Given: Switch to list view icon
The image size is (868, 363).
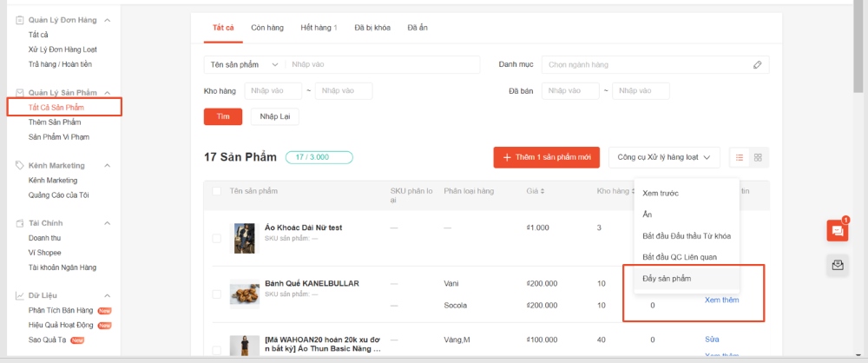Looking at the screenshot, I should pyautogui.click(x=740, y=157).
